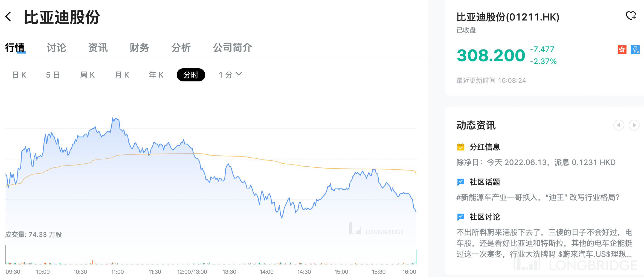Open the 公司简介 tab
The image size is (644, 277).
tap(232, 47)
